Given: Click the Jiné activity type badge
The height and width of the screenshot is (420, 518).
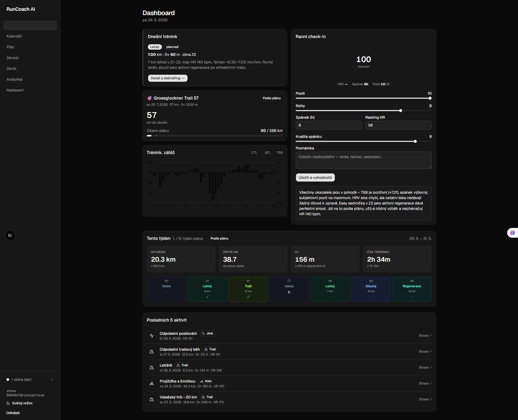Looking at the screenshot, I should tap(207, 333).
